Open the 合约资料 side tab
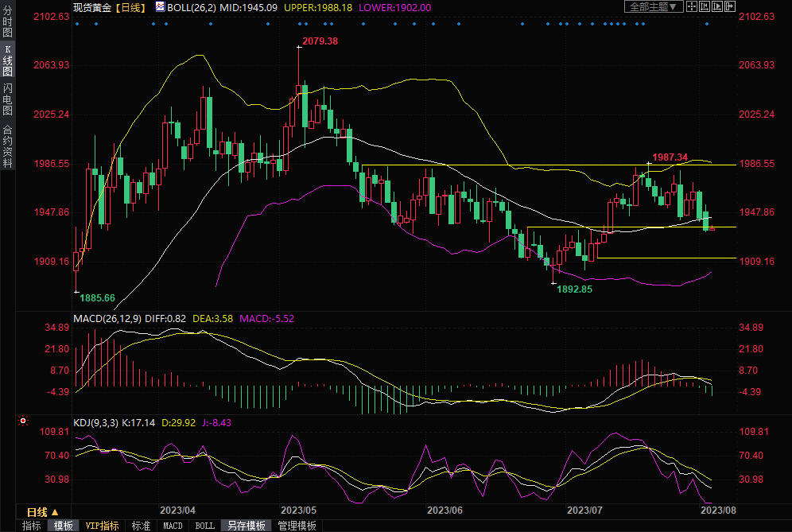Viewport: 792px width, 532px height. click(7, 146)
